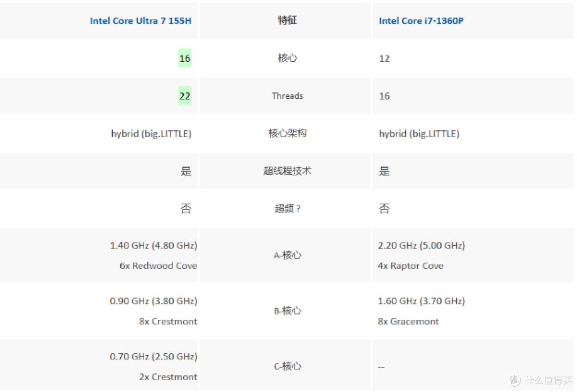This screenshot has height=392, width=577.
Task: Click the highlighted thread count 22
Action: (x=185, y=96)
